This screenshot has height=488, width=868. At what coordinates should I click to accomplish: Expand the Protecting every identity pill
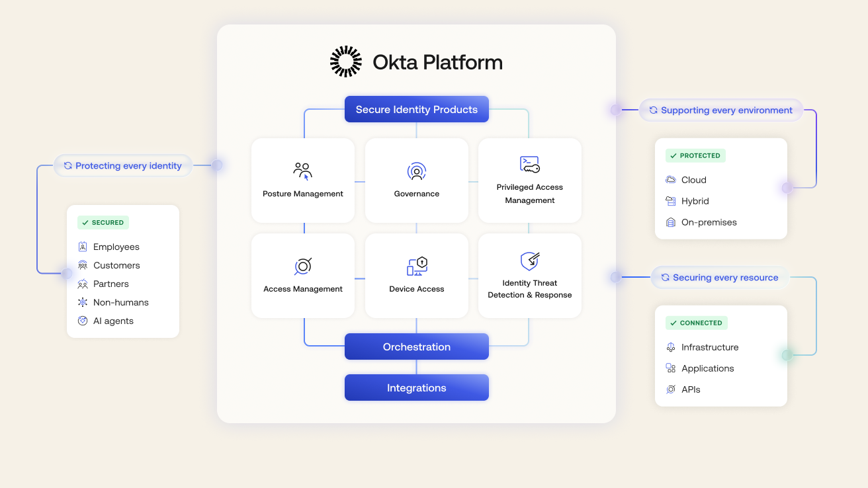(x=123, y=165)
